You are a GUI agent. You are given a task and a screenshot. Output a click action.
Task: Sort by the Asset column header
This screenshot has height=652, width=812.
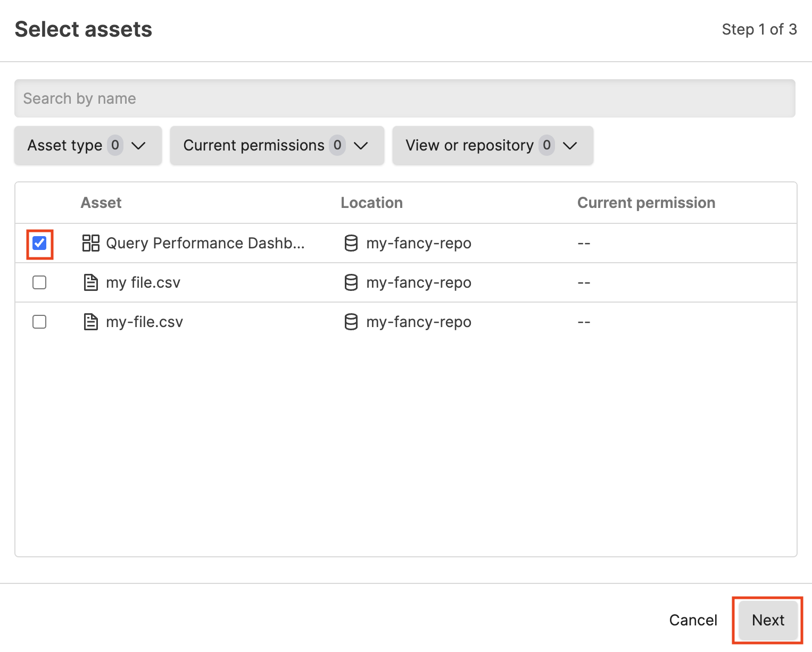(101, 203)
